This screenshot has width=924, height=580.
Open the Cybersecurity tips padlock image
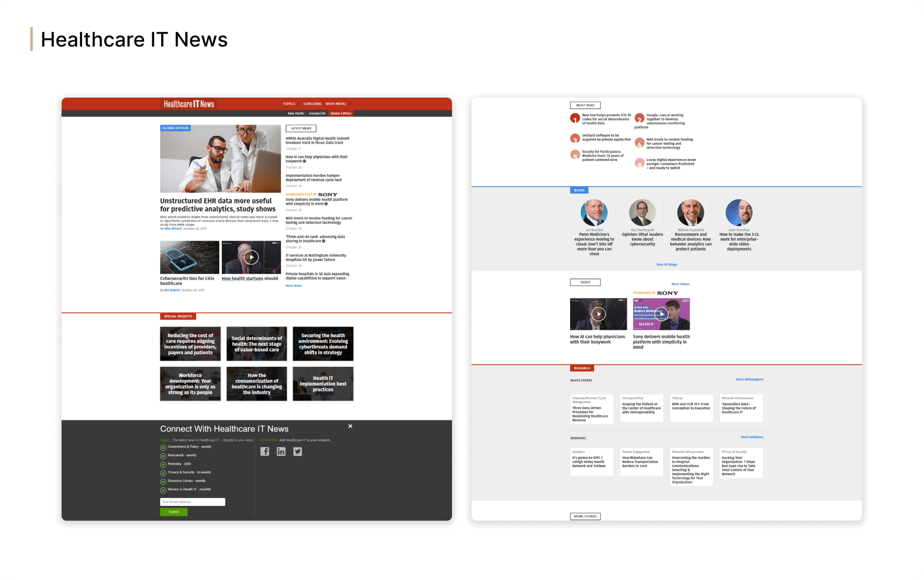pos(190,257)
